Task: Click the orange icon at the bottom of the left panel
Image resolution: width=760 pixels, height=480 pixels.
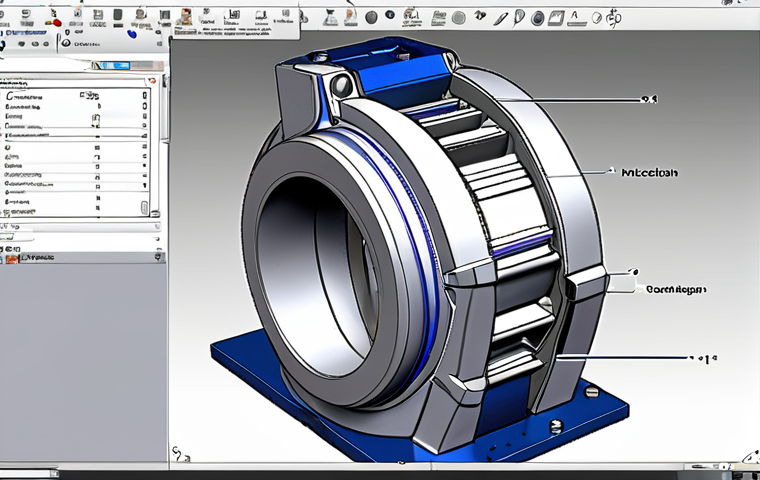Action: click(x=12, y=258)
